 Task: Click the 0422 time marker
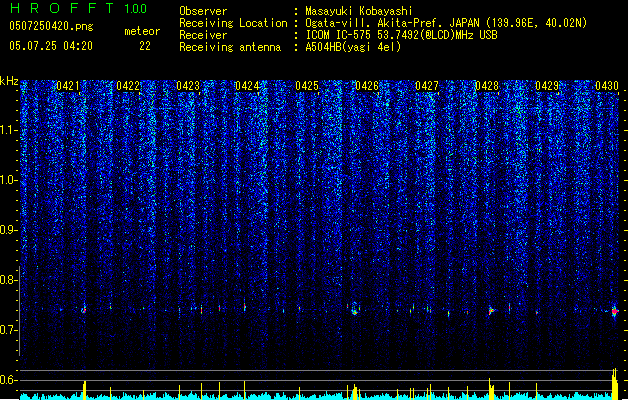coord(128,86)
